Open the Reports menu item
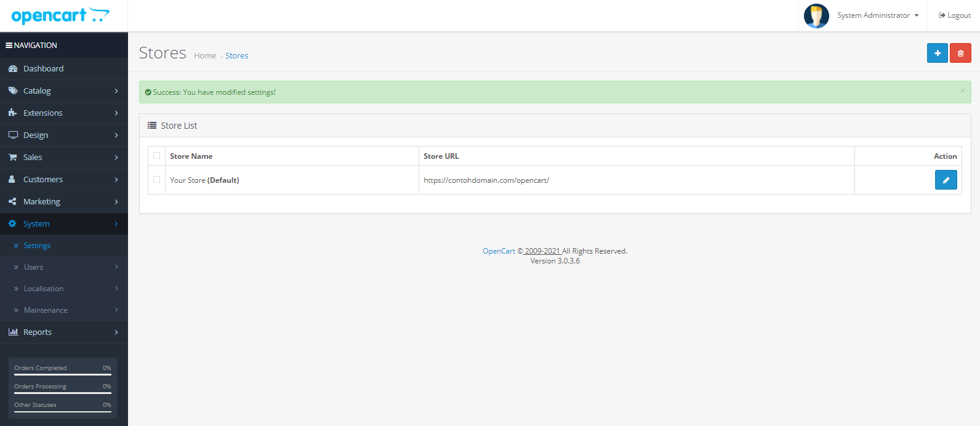980x426 pixels. click(x=63, y=332)
